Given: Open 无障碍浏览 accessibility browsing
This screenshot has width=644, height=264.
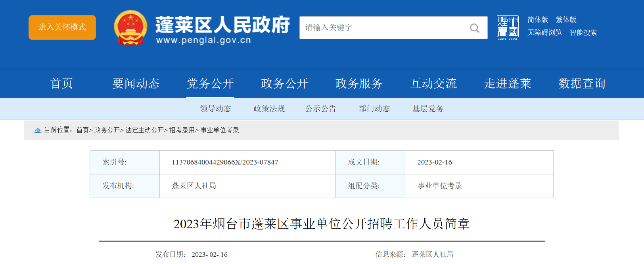Looking at the screenshot, I should pyautogui.click(x=544, y=33).
